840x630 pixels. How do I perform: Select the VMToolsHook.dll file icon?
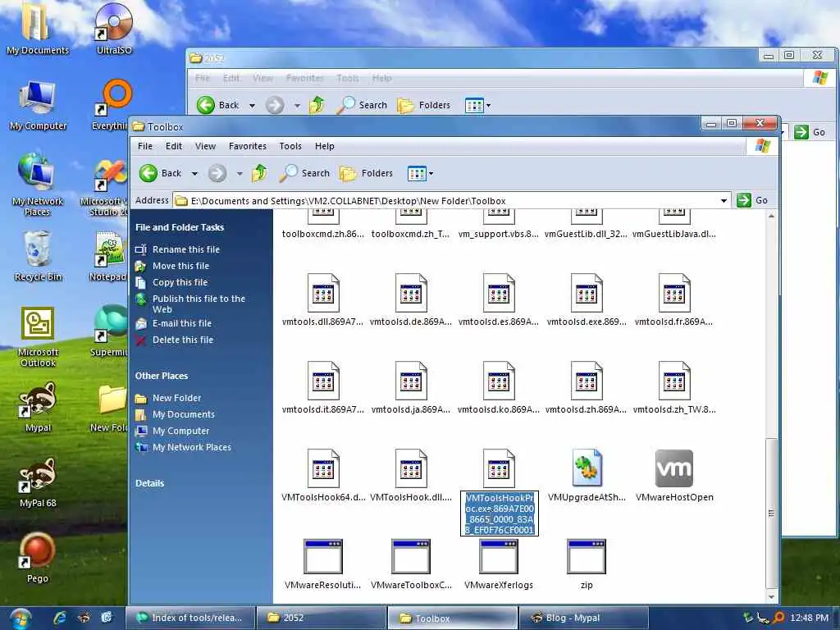pos(411,468)
